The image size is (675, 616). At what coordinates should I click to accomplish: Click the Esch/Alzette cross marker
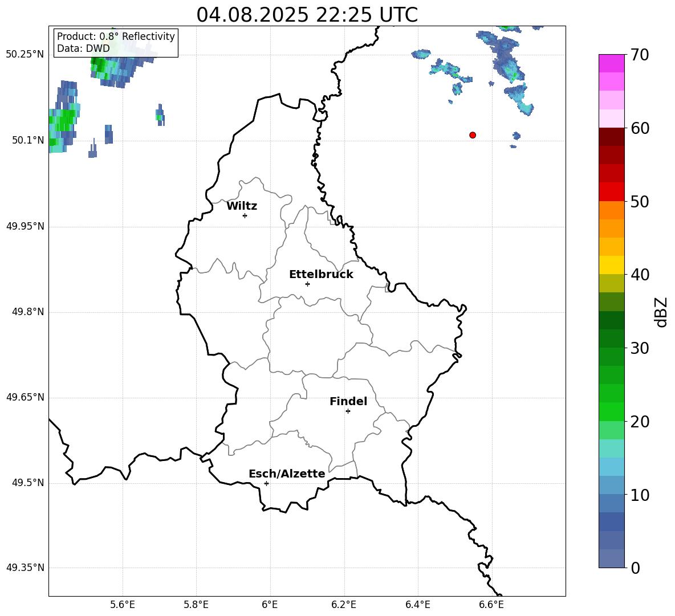266,483
